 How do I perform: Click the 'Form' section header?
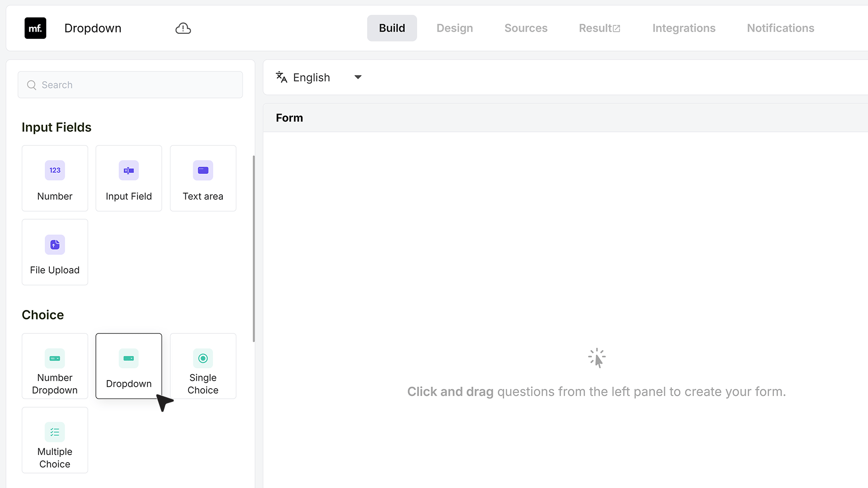[x=289, y=118]
